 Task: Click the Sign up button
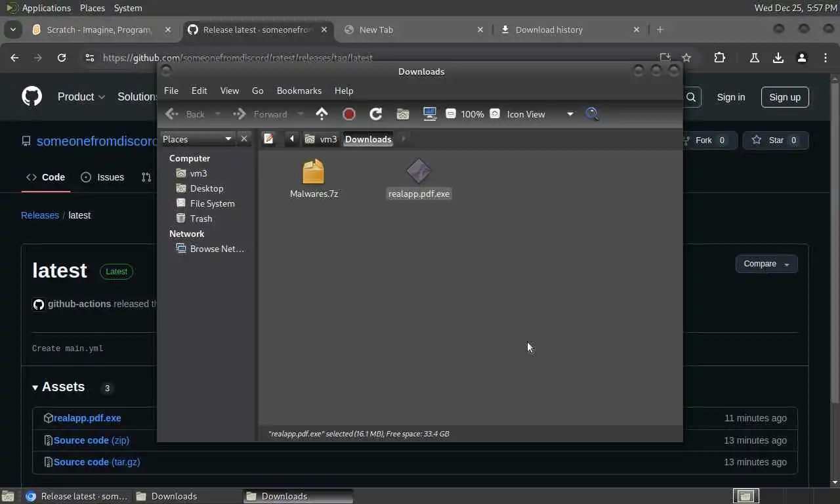[785, 97]
